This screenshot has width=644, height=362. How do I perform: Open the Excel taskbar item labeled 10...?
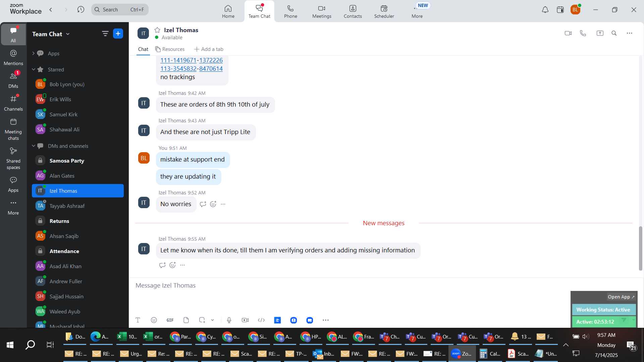[x=127, y=337]
